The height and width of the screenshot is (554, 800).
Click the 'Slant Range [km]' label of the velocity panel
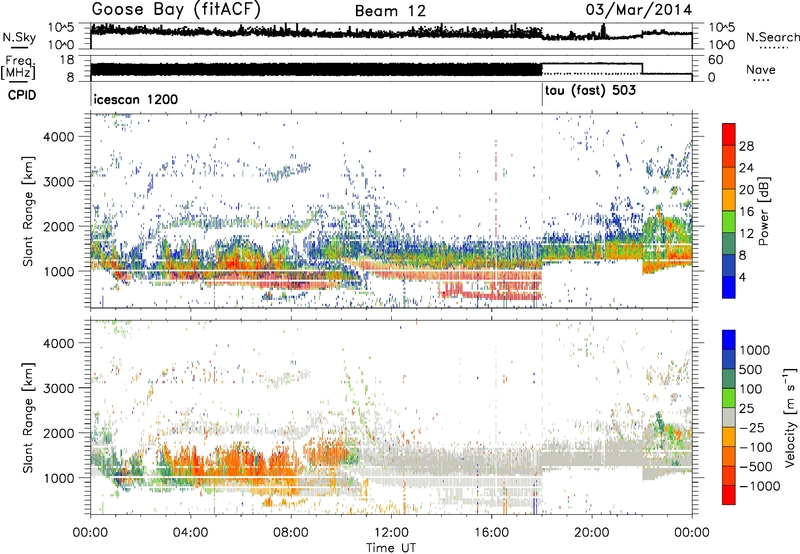point(28,417)
